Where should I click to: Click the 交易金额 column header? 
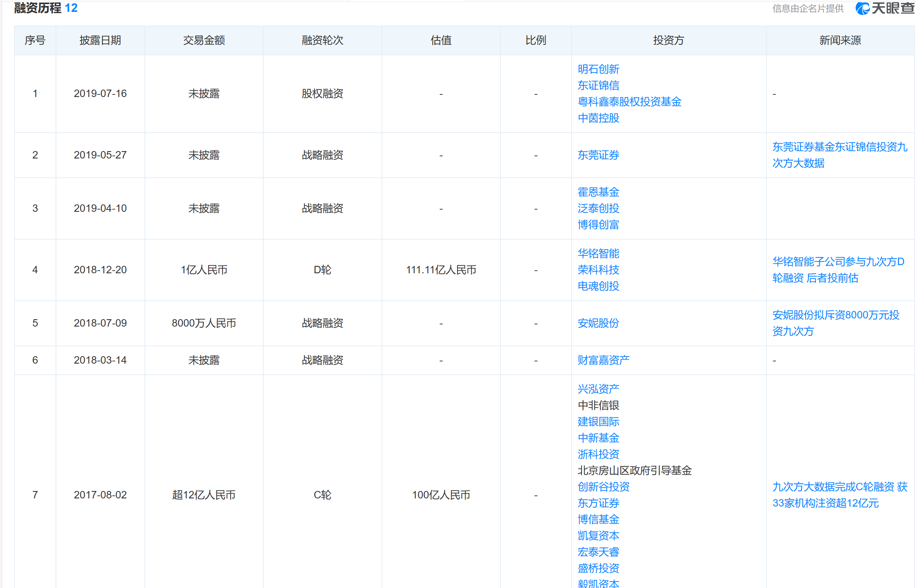204,40
